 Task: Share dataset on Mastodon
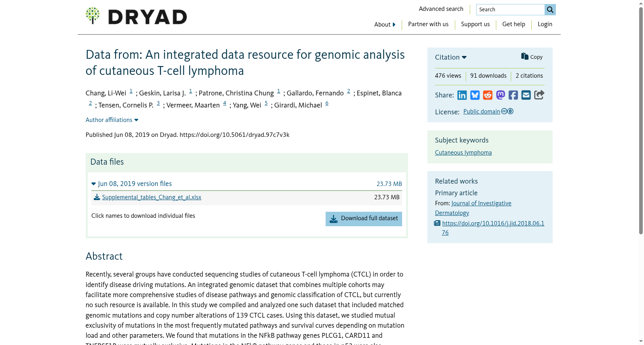(500, 95)
